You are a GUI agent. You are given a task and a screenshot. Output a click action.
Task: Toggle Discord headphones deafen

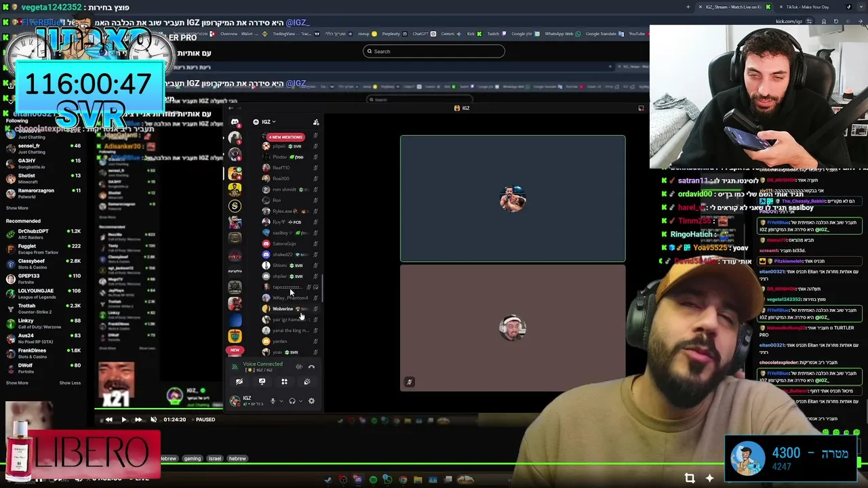pos(292,401)
